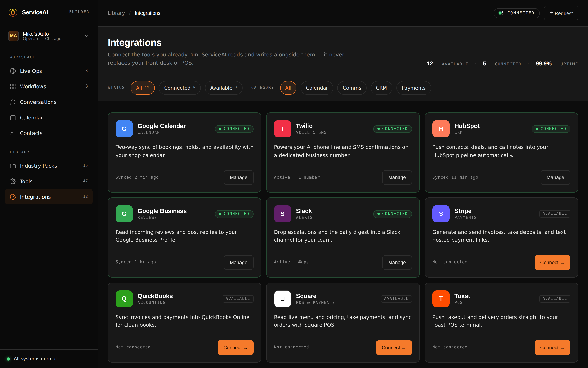The image size is (588, 368).
Task: Open Contacts in sidebar
Action: 49,133
